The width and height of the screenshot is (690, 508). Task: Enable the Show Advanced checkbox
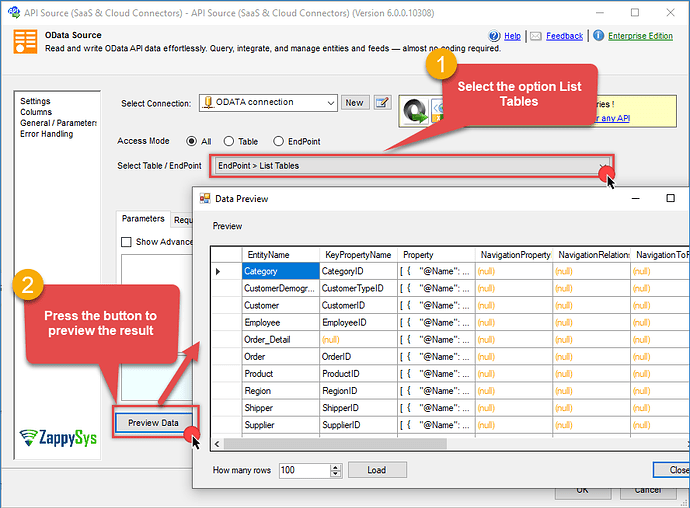click(126, 241)
